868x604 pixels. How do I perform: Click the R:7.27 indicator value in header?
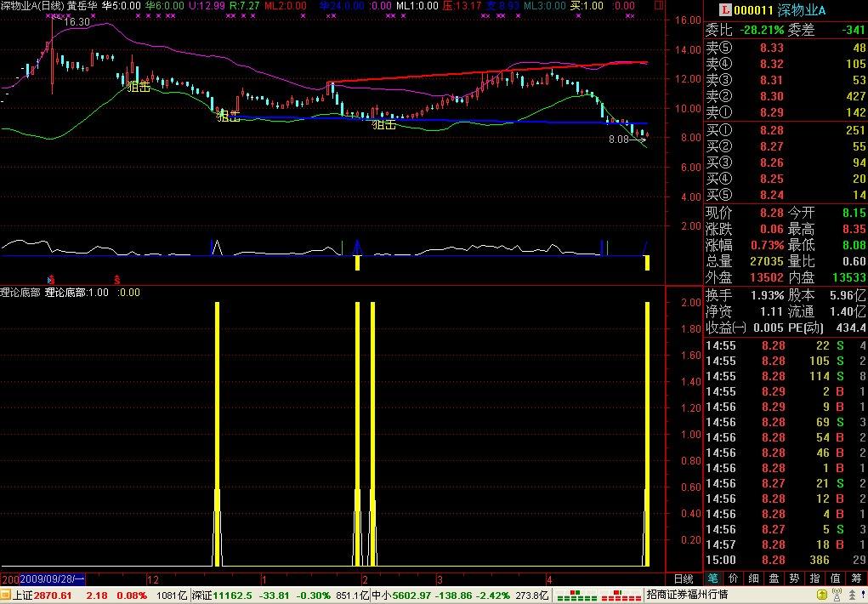pos(244,6)
